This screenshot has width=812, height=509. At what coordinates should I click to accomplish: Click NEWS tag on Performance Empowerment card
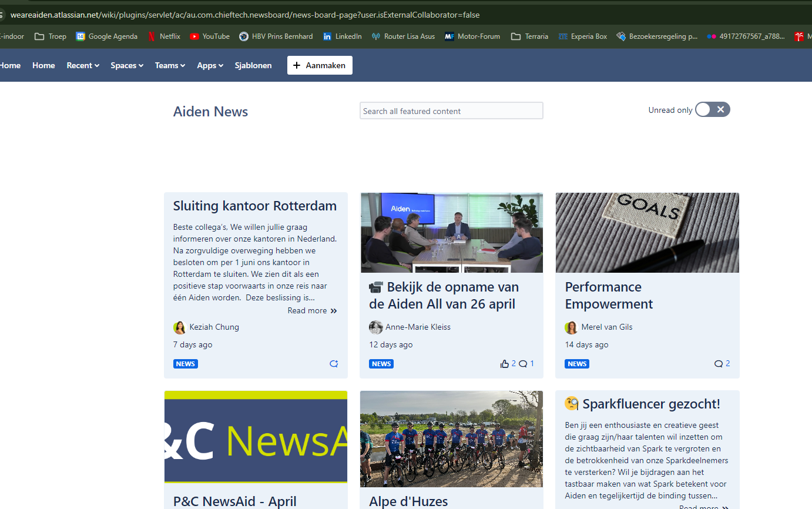point(577,364)
